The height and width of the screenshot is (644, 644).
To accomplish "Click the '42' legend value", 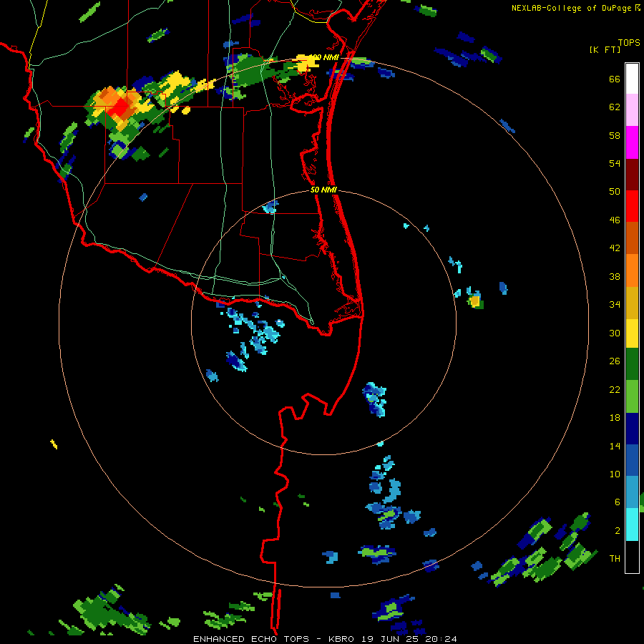I will pos(615,248).
